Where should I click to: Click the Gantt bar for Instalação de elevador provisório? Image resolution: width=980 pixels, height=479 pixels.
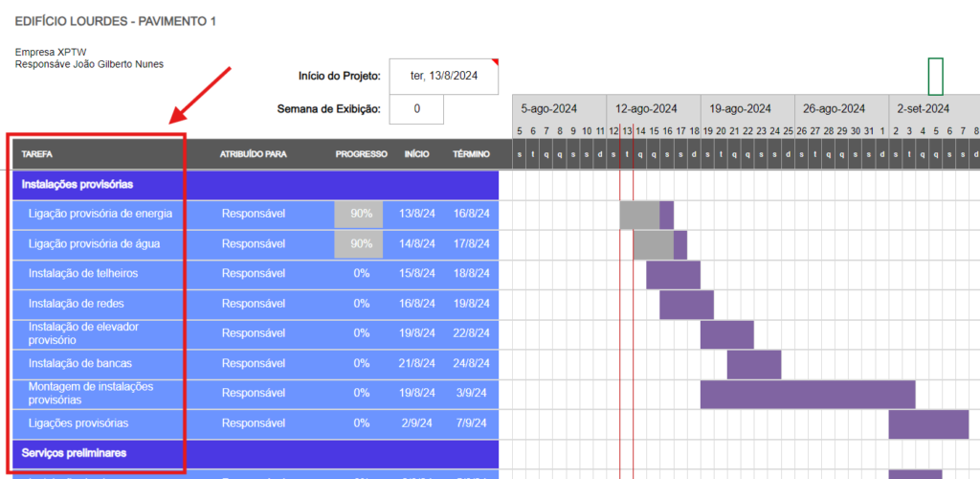727,335
